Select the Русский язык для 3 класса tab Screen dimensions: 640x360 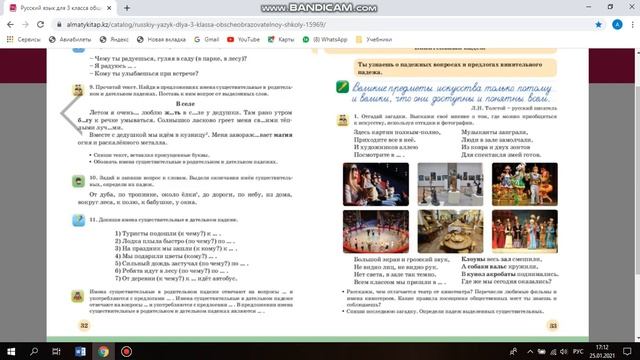pos(60,8)
